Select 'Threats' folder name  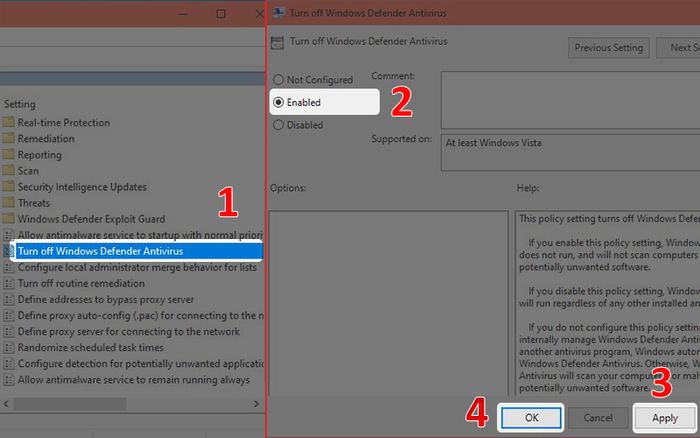(x=34, y=203)
